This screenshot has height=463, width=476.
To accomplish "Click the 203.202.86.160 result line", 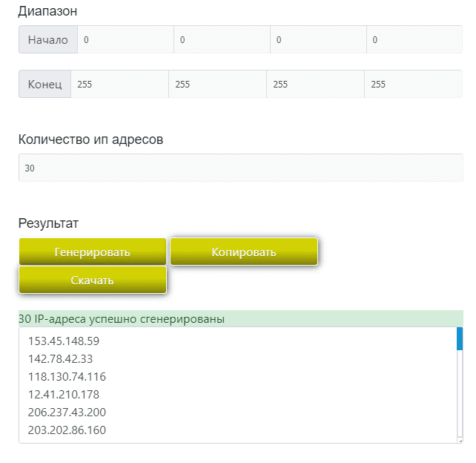I will click(x=67, y=430).
